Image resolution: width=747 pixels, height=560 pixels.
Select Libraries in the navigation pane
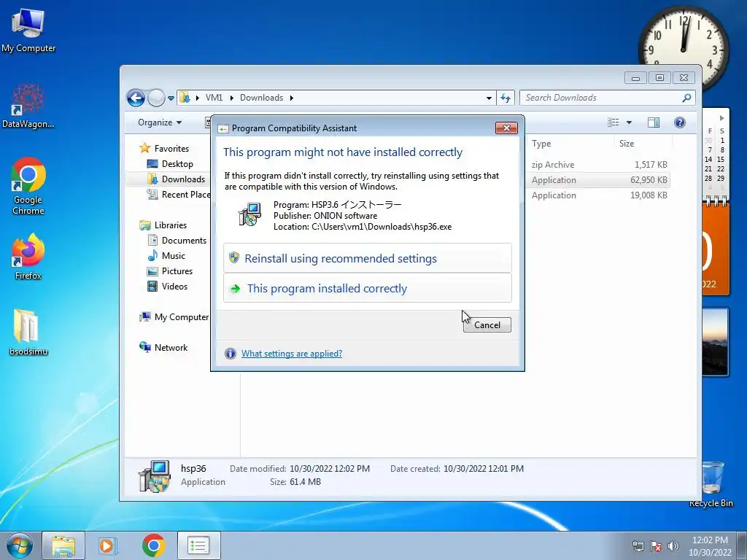click(171, 225)
